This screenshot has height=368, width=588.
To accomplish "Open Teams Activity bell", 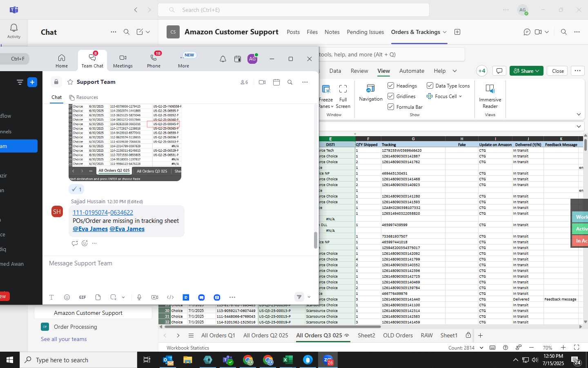I will pos(14,31).
